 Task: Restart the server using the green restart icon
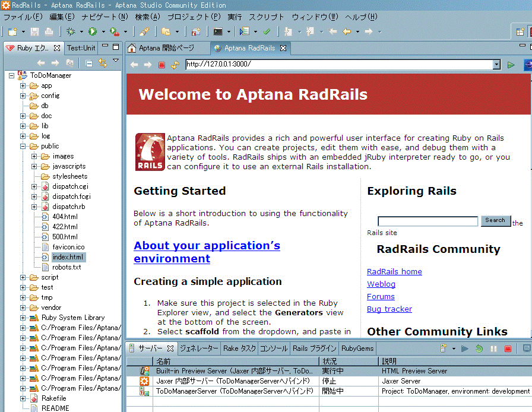click(479, 349)
